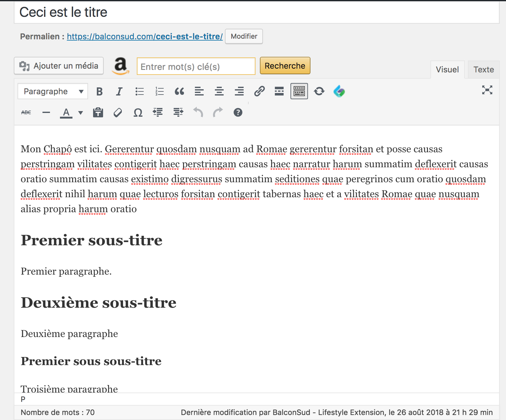This screenshot has width=506, height=420.
Task: Insert a numbered list
Action: [159, 91]
